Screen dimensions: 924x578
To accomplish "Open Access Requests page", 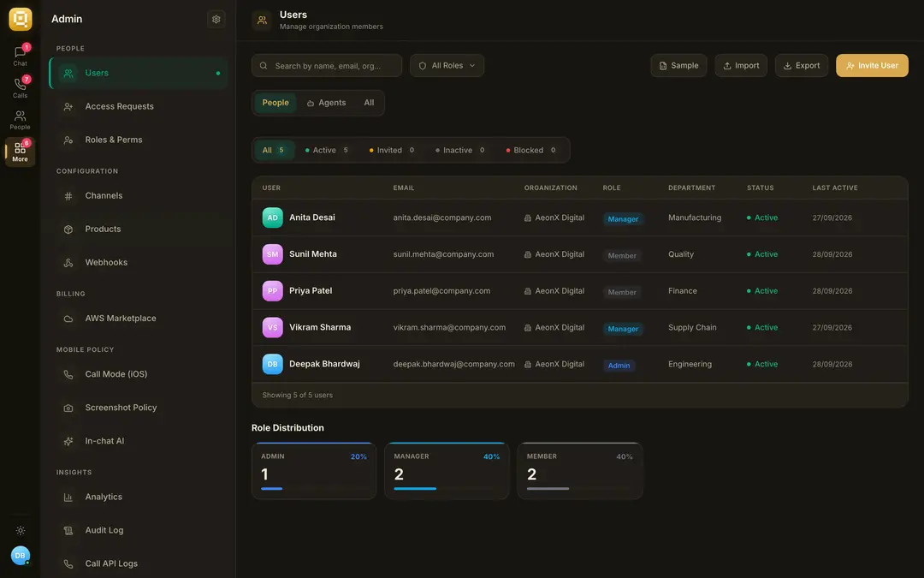I will (139, 106).
